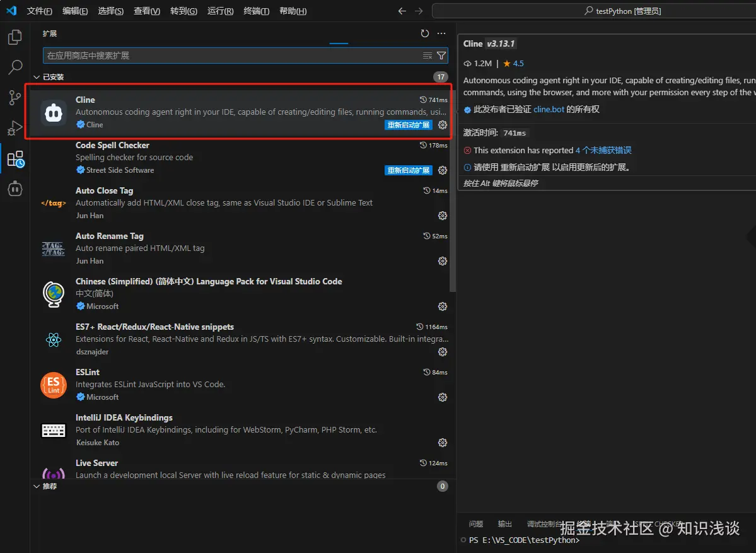
Task: Click the terminal prompt PS E:\VS_CODE\testPython>
Action: [x=524, y=540]
